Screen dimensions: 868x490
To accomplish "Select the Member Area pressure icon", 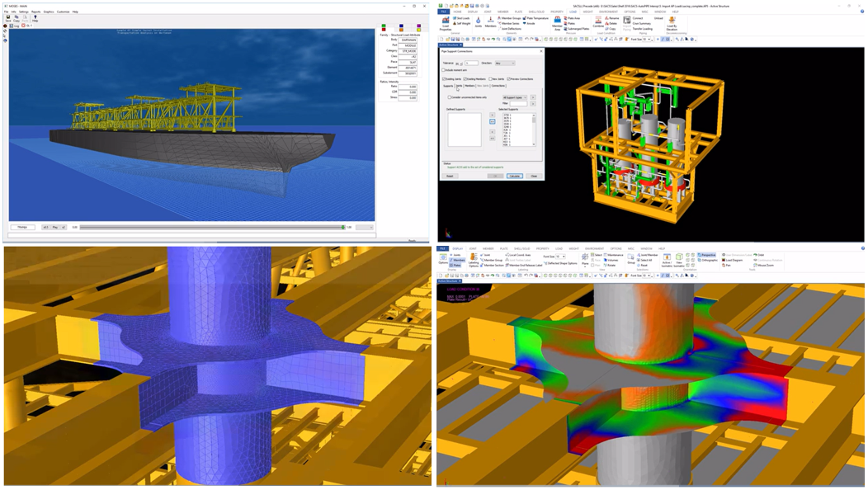I will click(557, 22).
